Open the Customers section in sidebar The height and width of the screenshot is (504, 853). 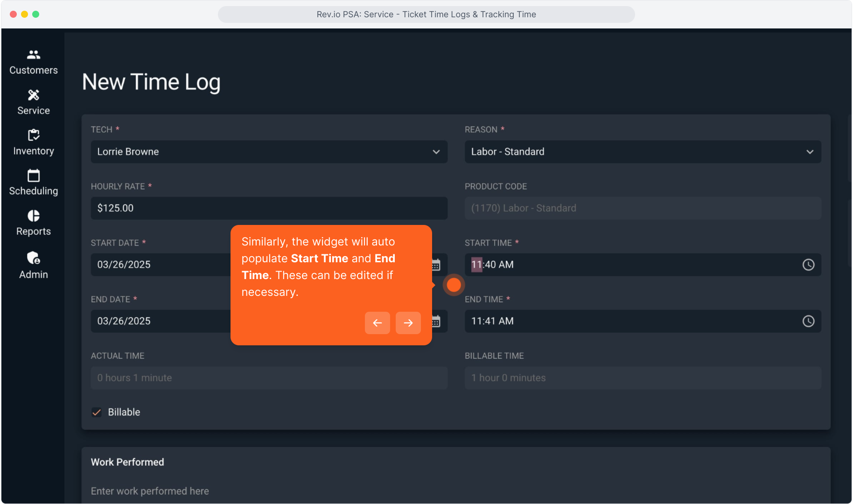[34, 62]
